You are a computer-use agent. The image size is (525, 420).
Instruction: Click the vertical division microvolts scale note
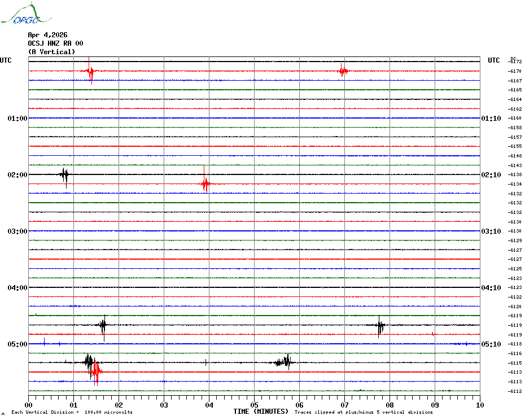72,412
